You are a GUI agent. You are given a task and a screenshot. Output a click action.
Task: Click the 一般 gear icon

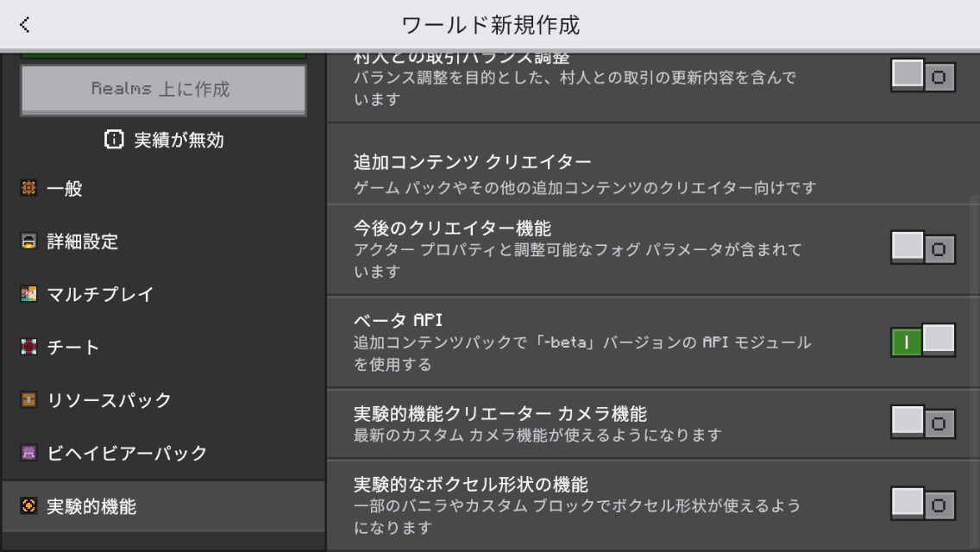(x=28, y=187)
